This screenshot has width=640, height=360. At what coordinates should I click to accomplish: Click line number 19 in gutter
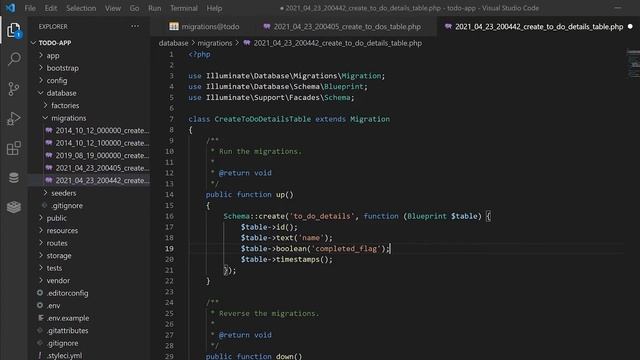click(169, 249)
